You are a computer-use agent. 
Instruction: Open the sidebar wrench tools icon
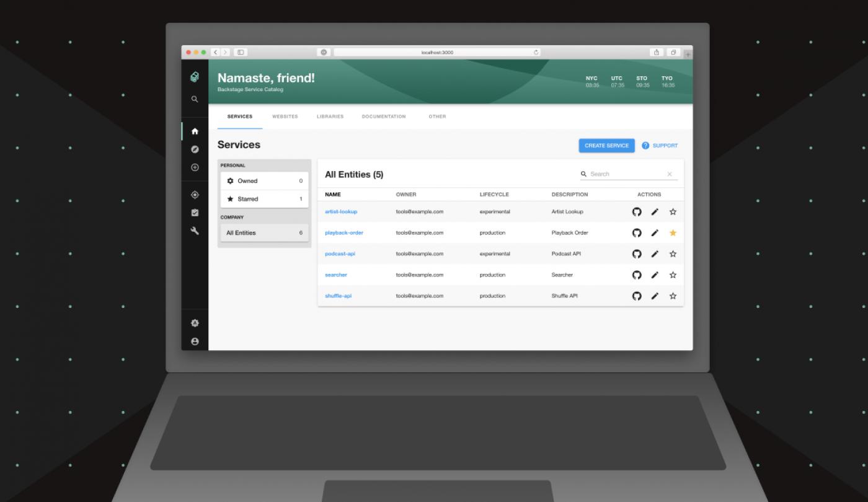coord(195,231)
